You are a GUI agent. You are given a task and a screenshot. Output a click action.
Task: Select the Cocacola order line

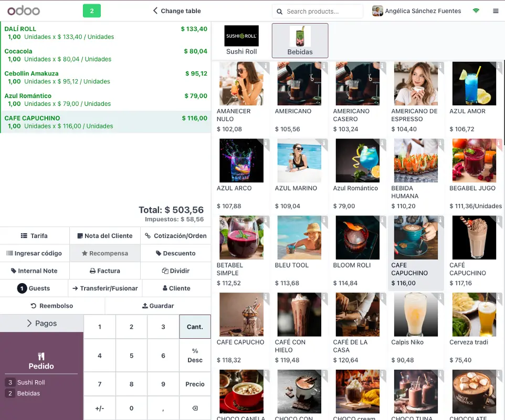coord(106,55)
